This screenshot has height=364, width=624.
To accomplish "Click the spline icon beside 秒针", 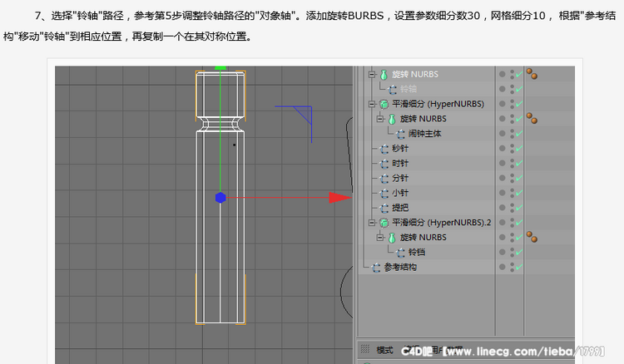I will click(x=384, y=149).
